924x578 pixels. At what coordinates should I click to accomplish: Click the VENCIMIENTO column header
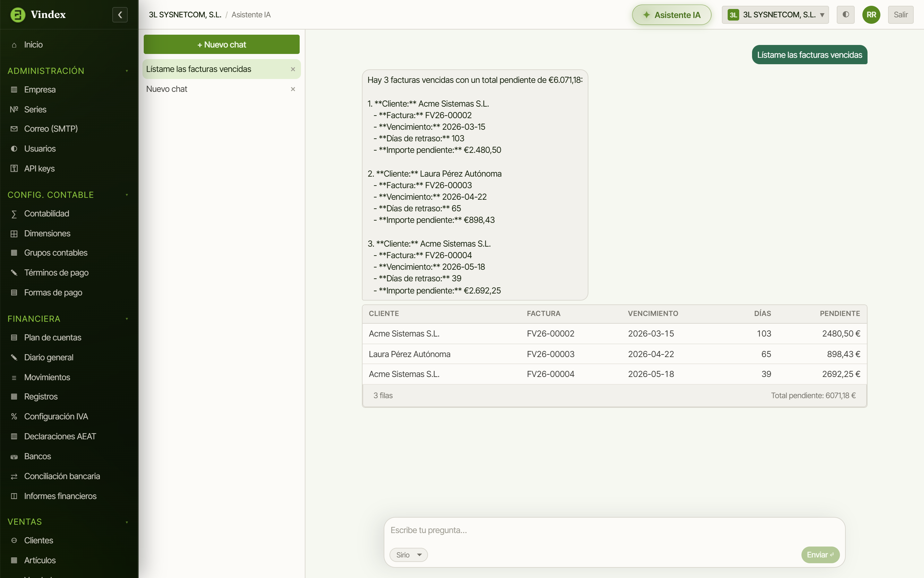click(653, 313)
